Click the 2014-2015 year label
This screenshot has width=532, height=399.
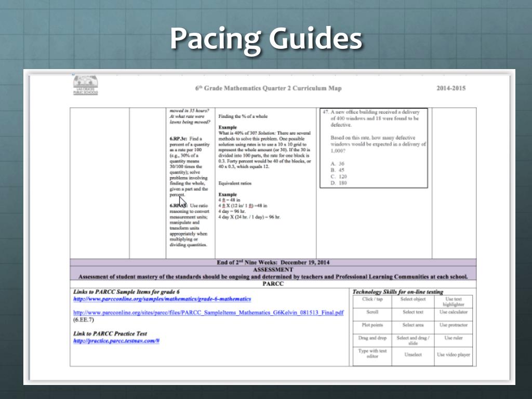pyautogui.click(x=451, y=88)
